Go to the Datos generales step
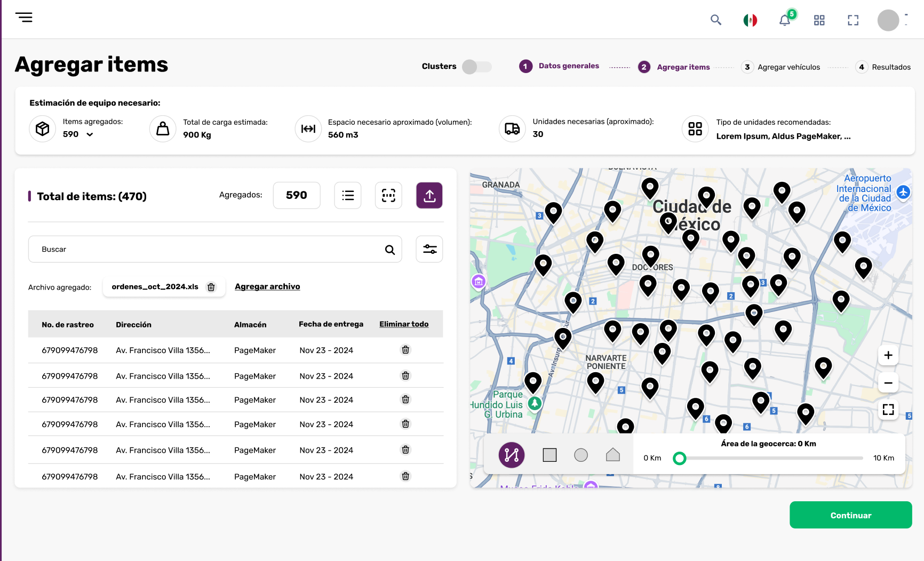Image resolution: width=924 pixels, height=561 pixels. 569,66
